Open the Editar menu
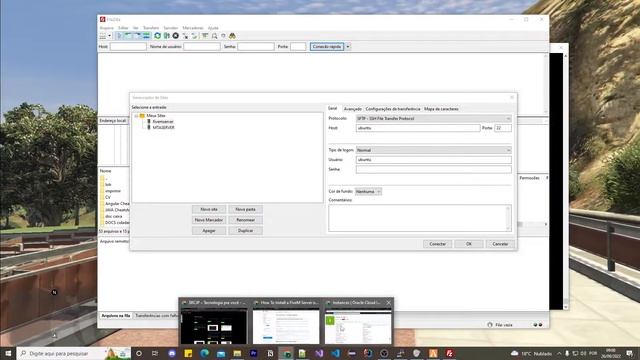This screenshot has width=640, height=360. click(x=123, y=28)
